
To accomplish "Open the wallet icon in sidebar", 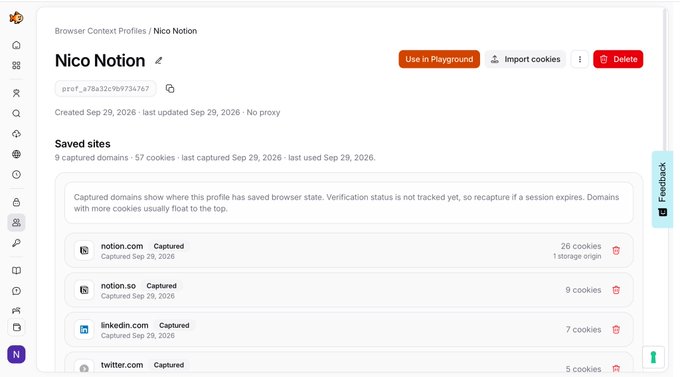I will (x=16, y=328).
